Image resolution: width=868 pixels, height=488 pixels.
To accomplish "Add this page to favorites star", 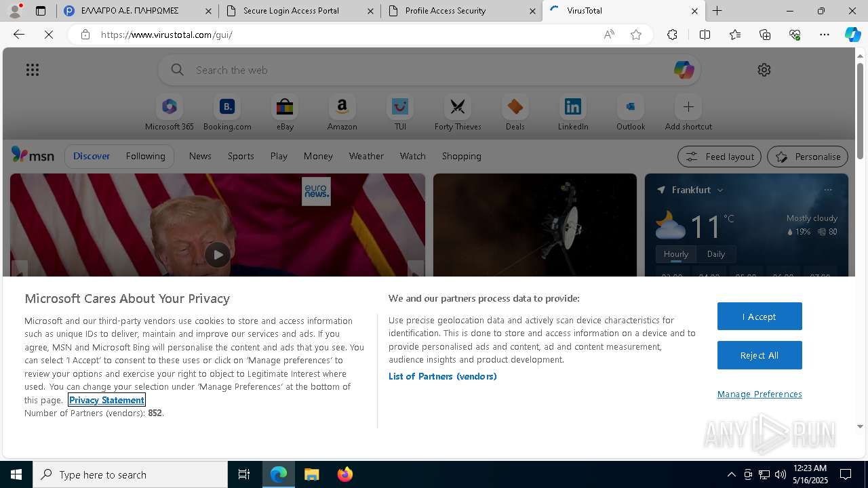I will pyautogui.click(x=636, y=35).
